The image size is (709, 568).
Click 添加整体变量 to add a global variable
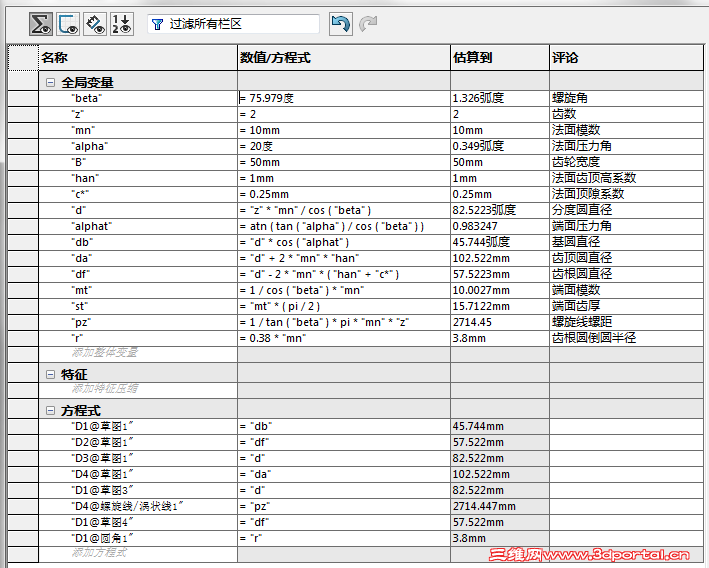(105, 352)
